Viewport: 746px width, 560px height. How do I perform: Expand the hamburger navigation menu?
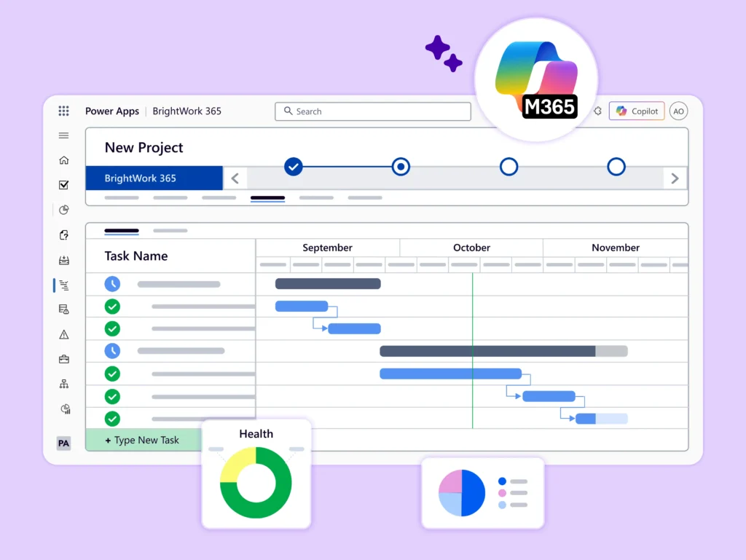pos(64,135)
